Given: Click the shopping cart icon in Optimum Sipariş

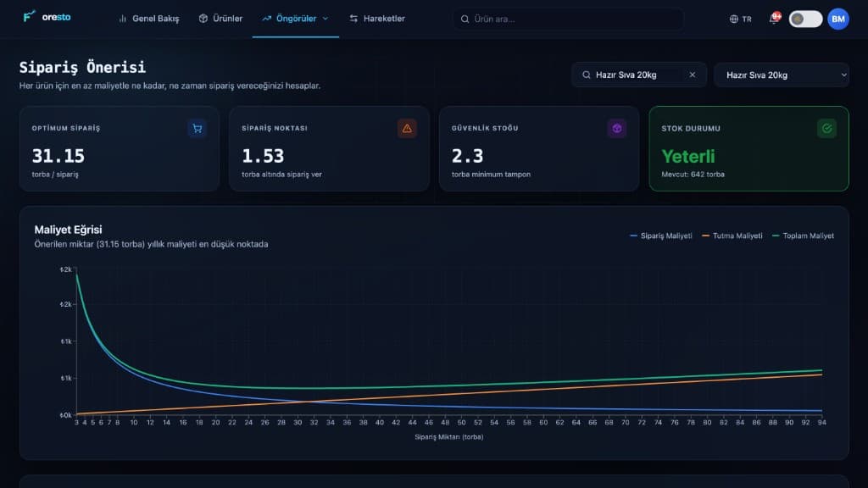Looking at the screenshot, I should point(197,129).
